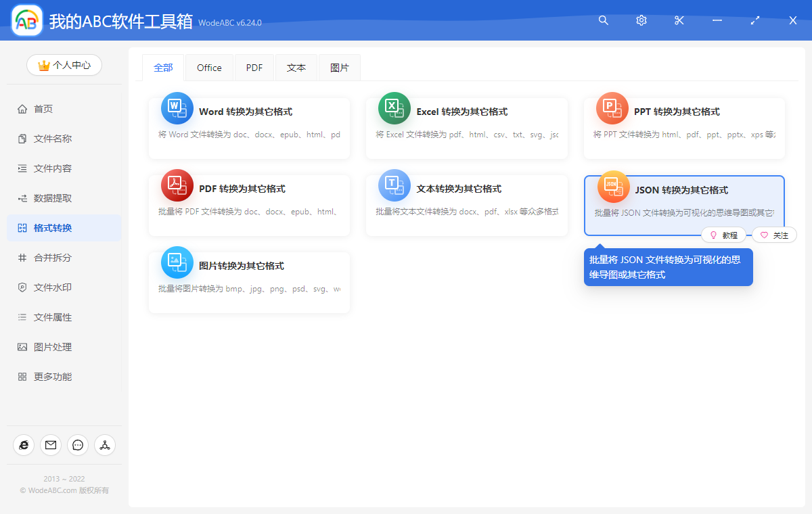This screenshot has width=812, height=514.
Task: Select the Excel 转换为其它格式 tool icon
Action: (394, 108)
